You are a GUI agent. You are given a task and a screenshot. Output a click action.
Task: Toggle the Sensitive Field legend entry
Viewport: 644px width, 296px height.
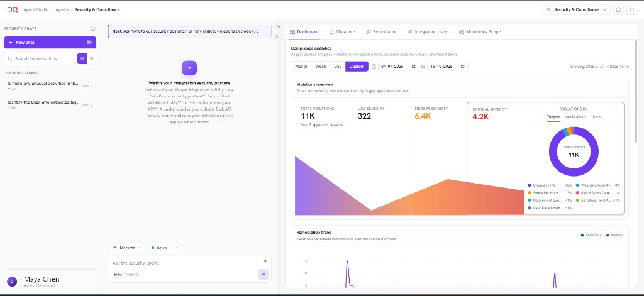[x=598, y=200]
